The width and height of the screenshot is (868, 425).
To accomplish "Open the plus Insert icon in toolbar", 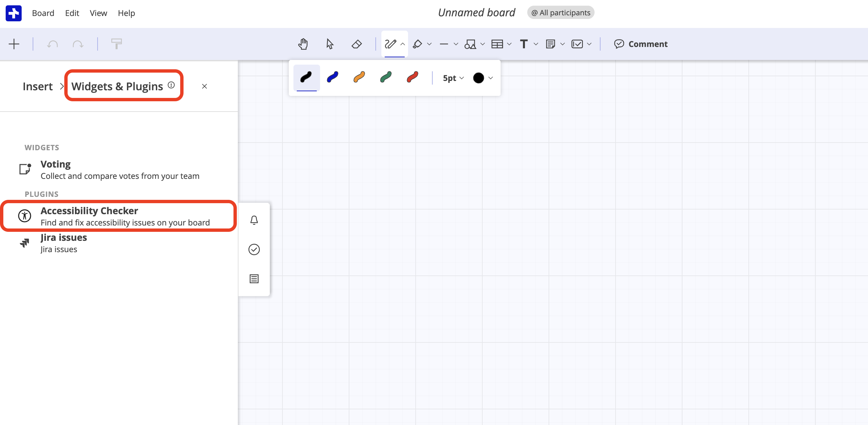I will 14,44.
